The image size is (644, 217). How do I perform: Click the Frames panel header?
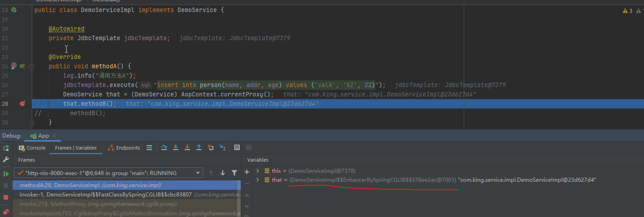tap(27, 159)
